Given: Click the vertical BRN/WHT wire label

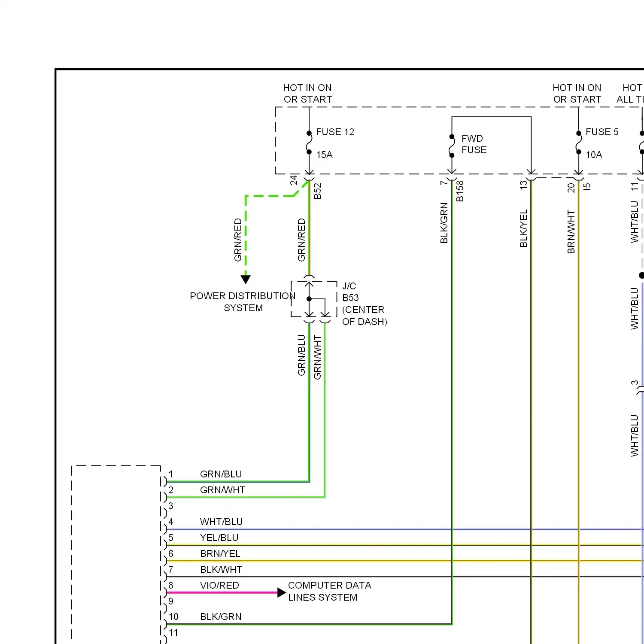Looking at the screenshot, I should pos(571,232).
